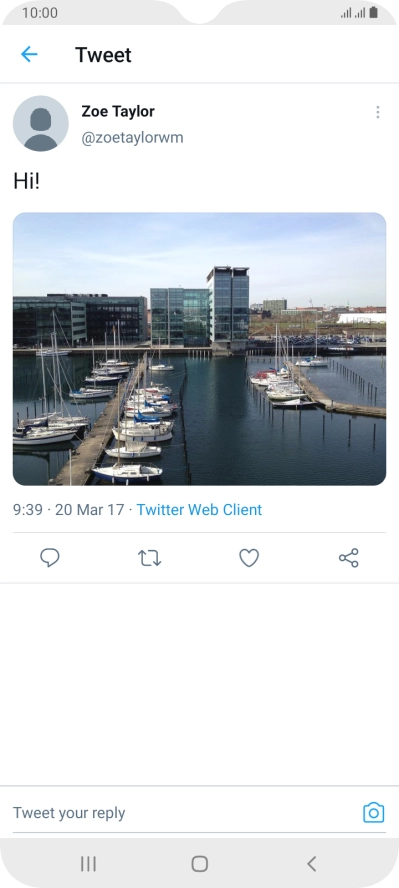
Task: Select the Hi! tweet text
Action: (x=26, y=181)
